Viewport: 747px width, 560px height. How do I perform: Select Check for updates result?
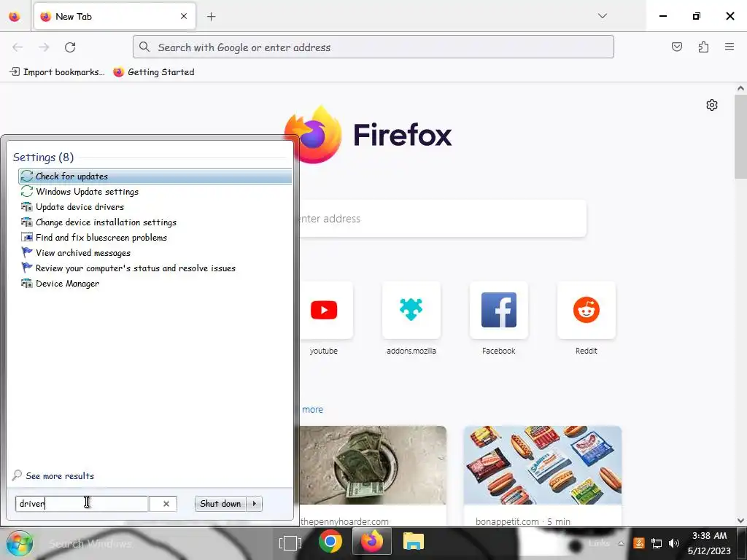[155, 176]
